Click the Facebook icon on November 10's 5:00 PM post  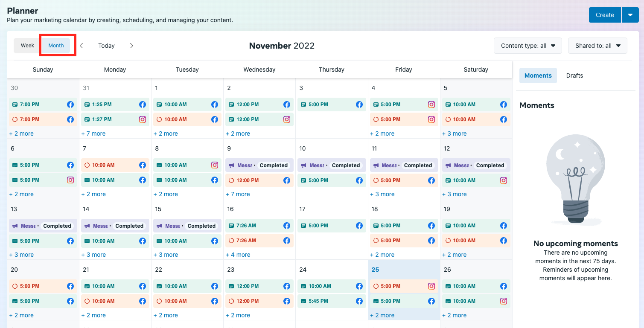point(359,180)
